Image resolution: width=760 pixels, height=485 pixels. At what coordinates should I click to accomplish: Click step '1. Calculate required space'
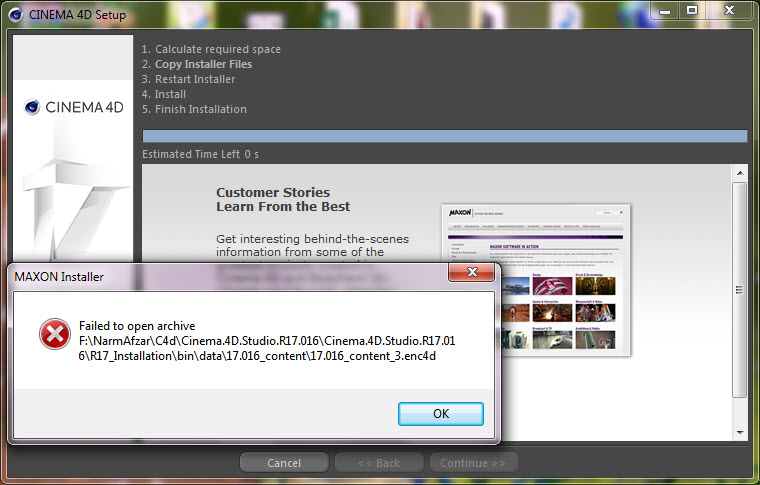point(211,49)
